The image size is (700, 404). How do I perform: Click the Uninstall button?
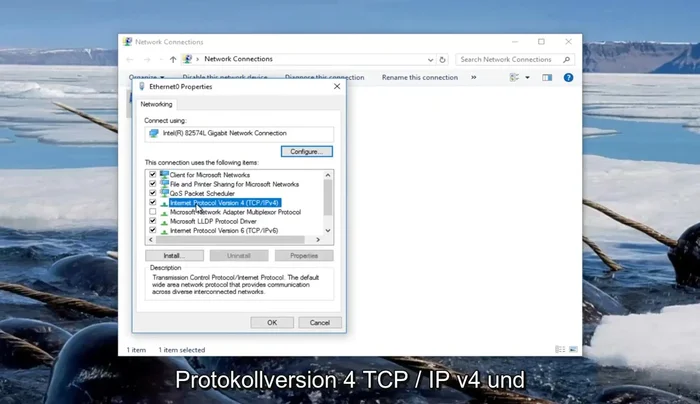(x=239, y=256)
